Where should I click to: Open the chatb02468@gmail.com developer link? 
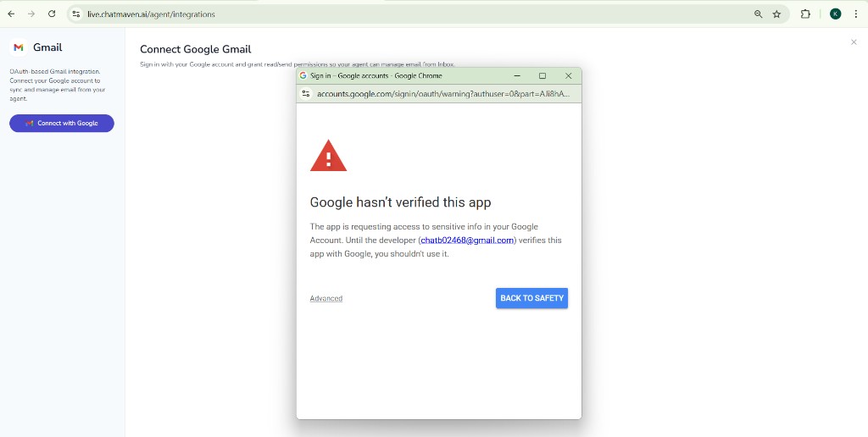pyautogui.click(x=467, y=241)
